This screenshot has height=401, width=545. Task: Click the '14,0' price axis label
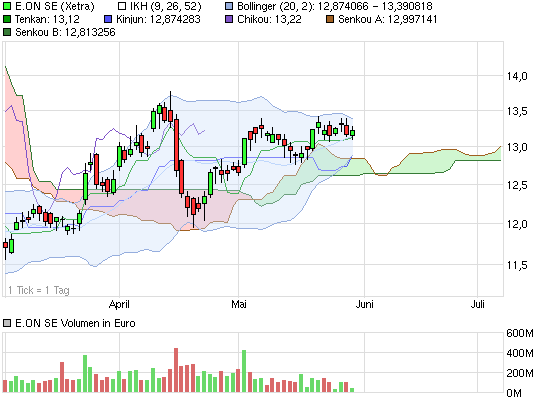[x=517, y=76]
